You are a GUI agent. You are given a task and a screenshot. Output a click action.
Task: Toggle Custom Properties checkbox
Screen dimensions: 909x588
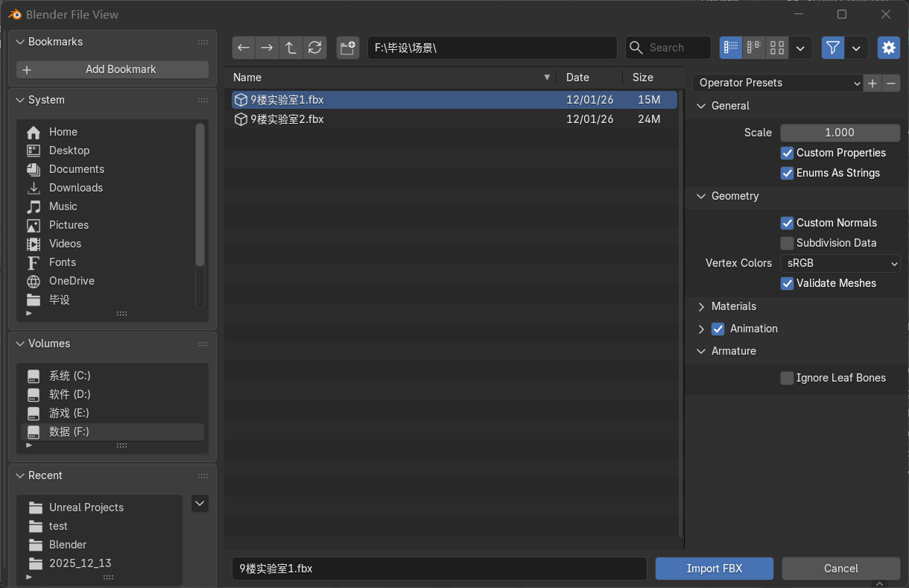coord(787,153)
